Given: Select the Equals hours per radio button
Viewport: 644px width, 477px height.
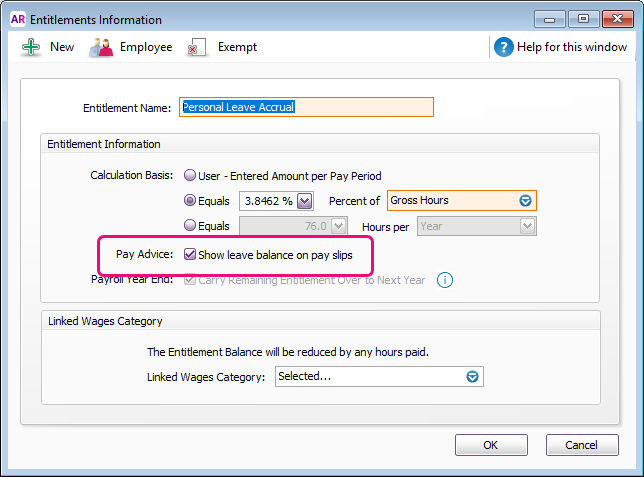Looking at the screenshot, I should point(190,226).
